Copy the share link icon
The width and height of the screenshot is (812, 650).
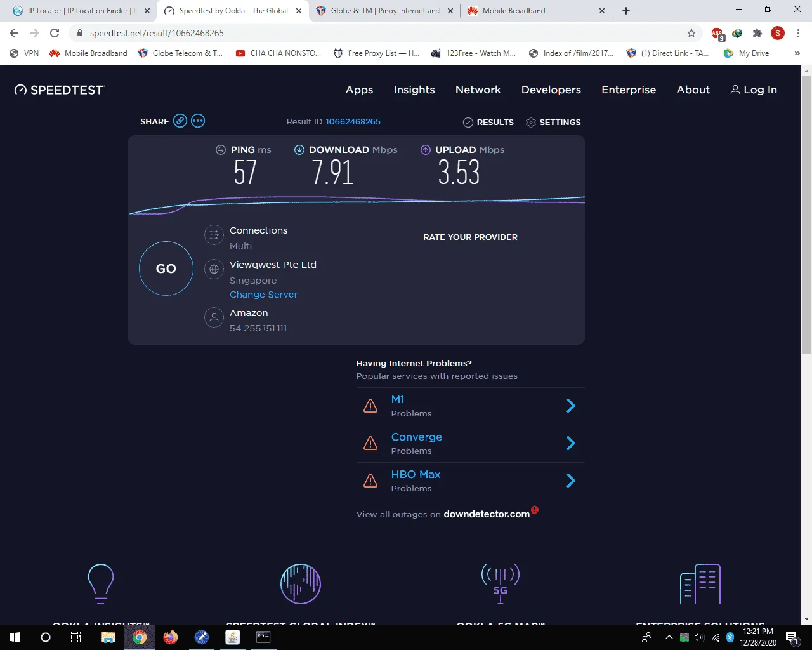pyautogui.click(x=180, y=121)
